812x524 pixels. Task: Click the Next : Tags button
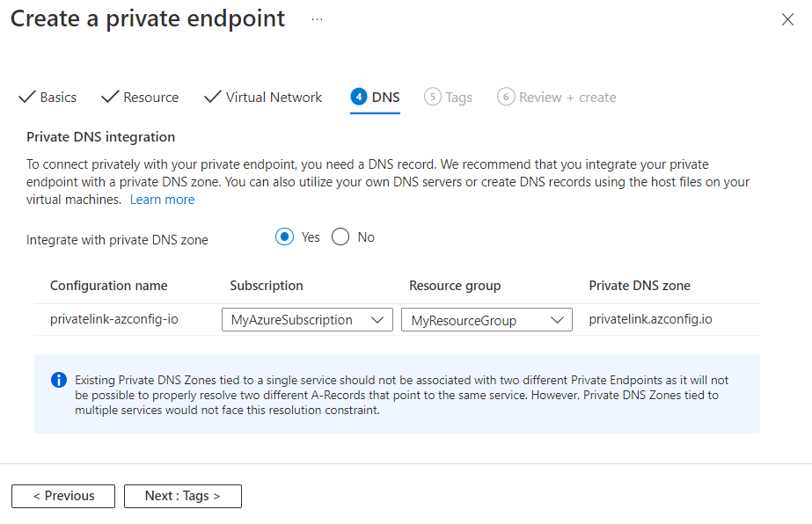point(182,496)
